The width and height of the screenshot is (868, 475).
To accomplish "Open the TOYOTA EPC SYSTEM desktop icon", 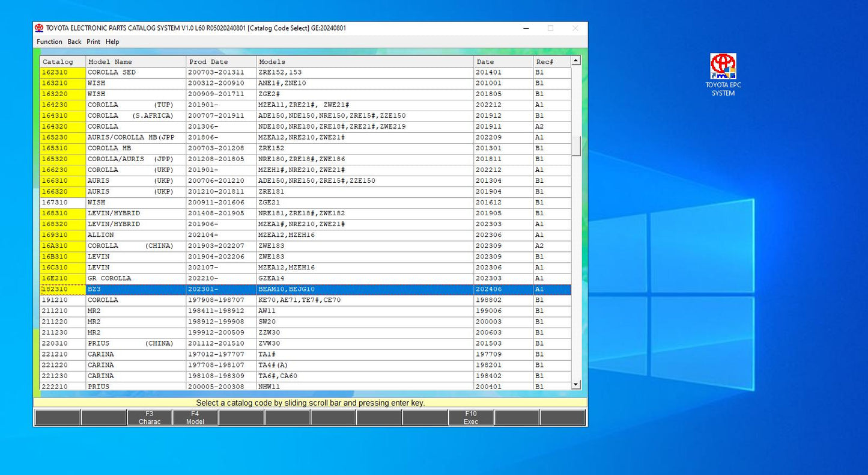I will [x=723, y=75].
